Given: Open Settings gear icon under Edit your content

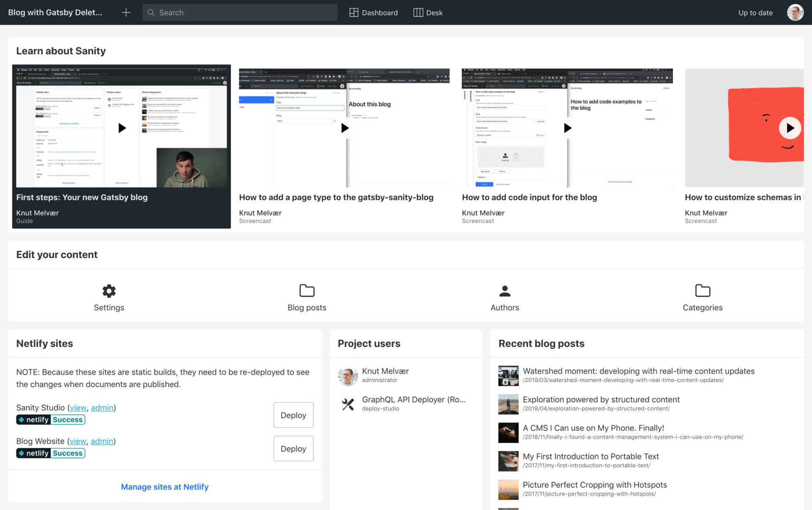Looking at the screenshot, I should click(x=109, y=291).
